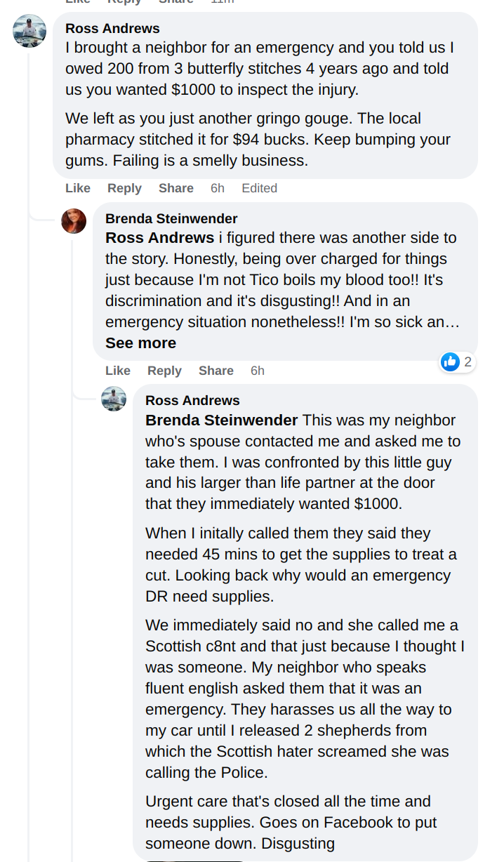504x862 pixels.
Task: Show edit history via the Edited label
Action: [x=259, y=188]
